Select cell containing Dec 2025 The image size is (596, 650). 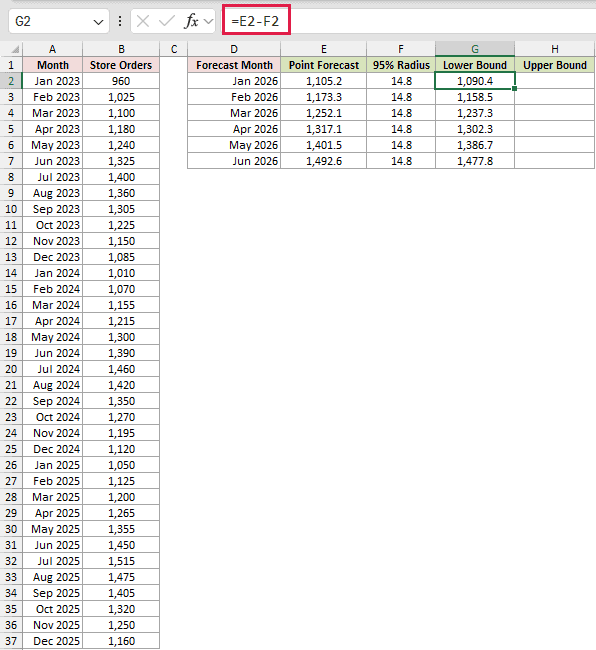pos(53,641)
